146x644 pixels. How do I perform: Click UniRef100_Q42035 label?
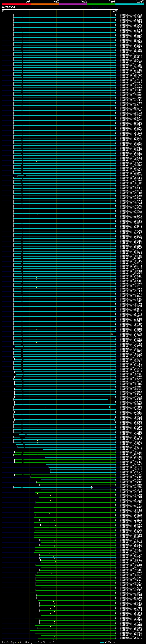coord(131,334)
